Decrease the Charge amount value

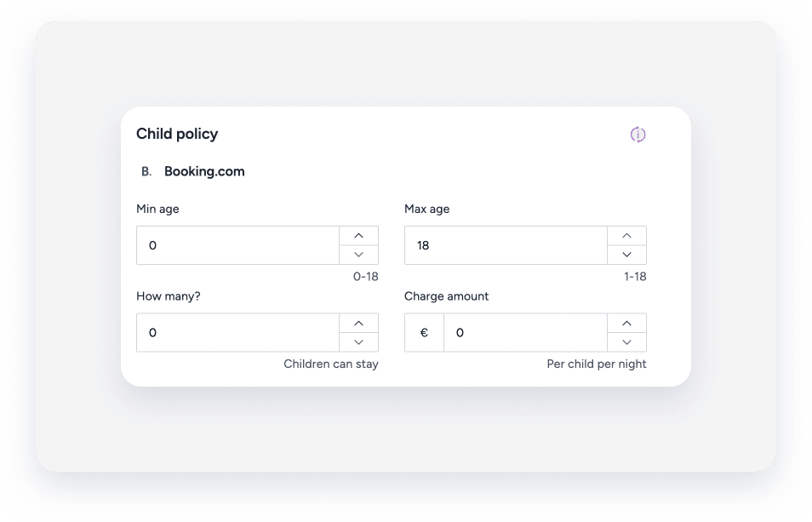click(626, 342)
